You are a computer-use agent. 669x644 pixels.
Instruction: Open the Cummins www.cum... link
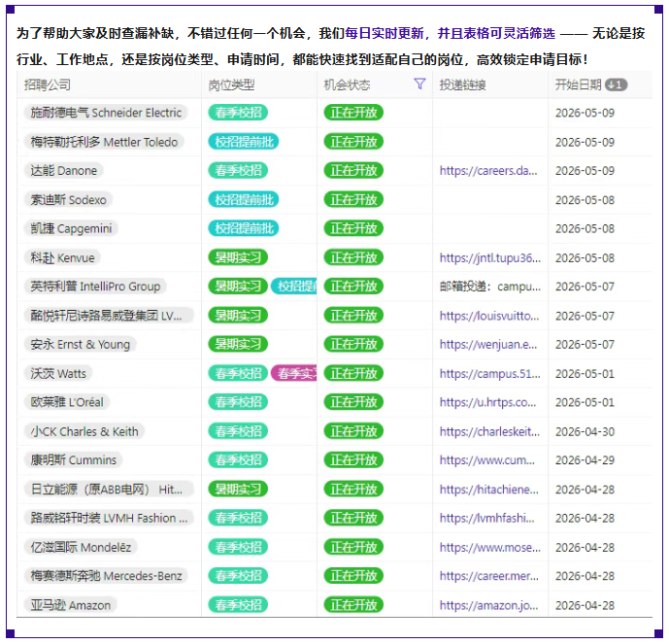(x=486, y=460)
